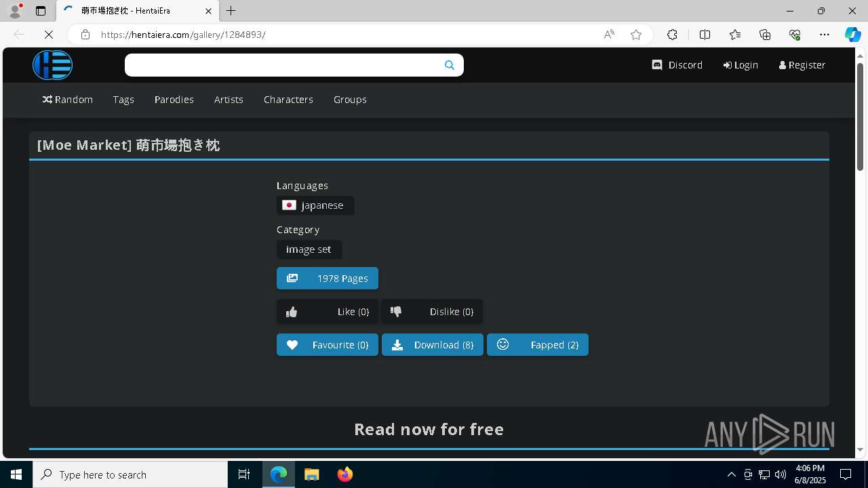Add this page to favorites star
Screen dimensions: 868x488
coord(636,35)
